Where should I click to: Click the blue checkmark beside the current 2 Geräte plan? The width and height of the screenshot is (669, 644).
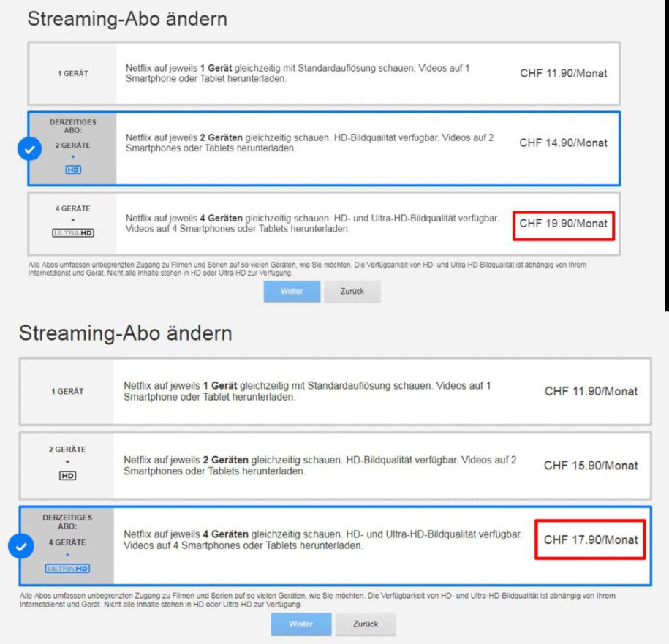point(29,149)
